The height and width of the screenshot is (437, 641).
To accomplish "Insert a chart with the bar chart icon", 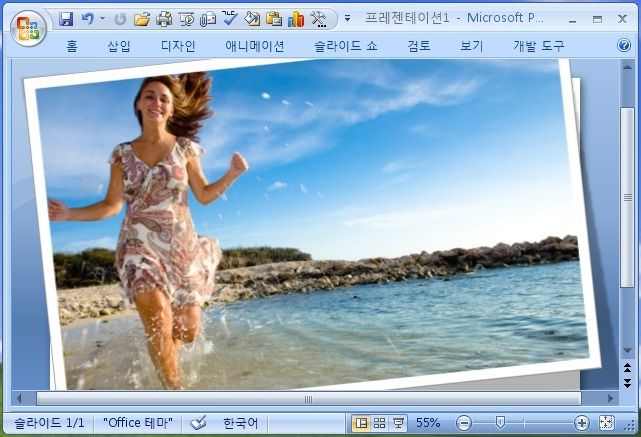I will pos(296,19).
